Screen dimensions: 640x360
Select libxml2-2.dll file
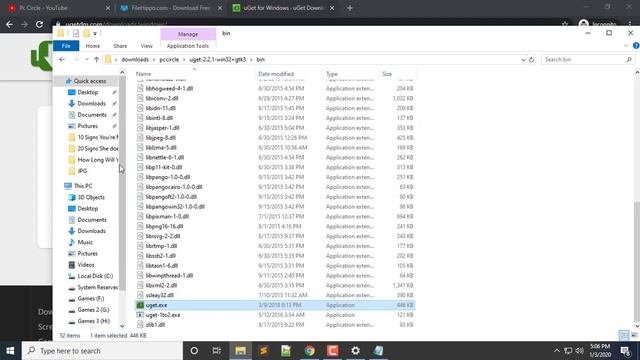[x=275, y=285]
